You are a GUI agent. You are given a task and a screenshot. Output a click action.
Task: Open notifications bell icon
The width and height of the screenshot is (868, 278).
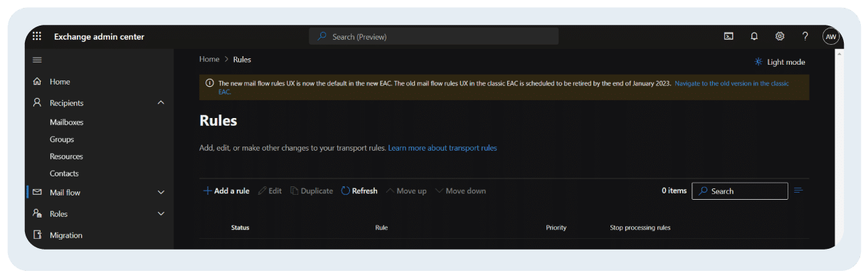[x=754, y=36]
